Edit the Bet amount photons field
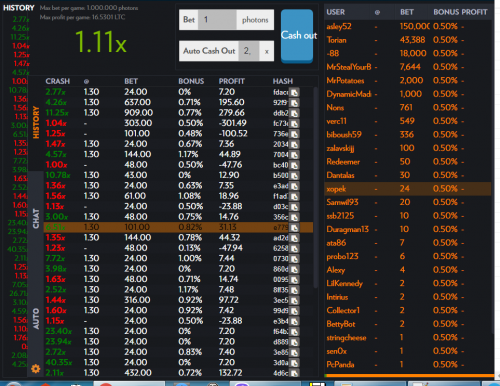 coord(217,20)
